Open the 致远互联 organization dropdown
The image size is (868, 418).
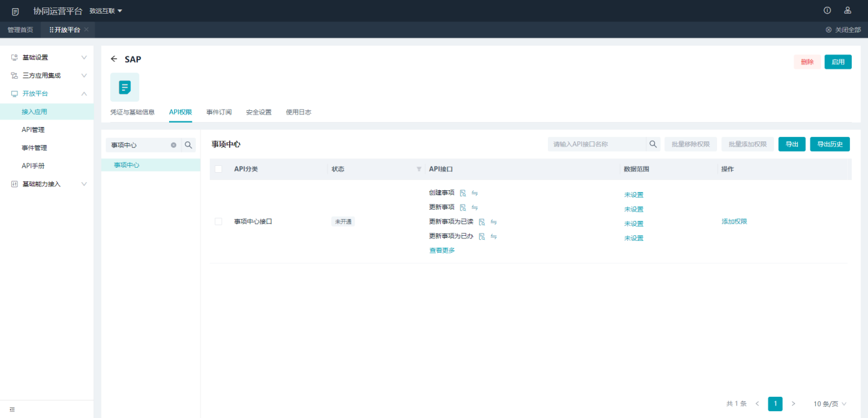click(106, 11)
